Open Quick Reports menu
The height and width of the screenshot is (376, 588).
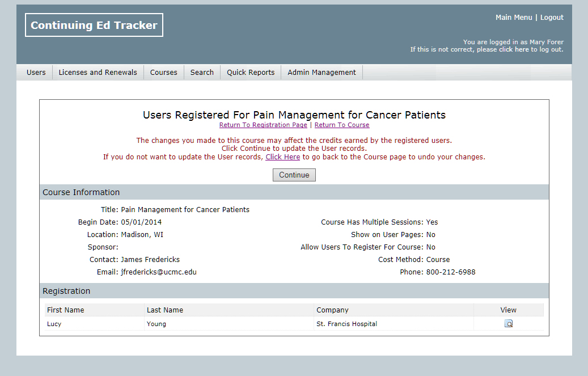point(251,73)
